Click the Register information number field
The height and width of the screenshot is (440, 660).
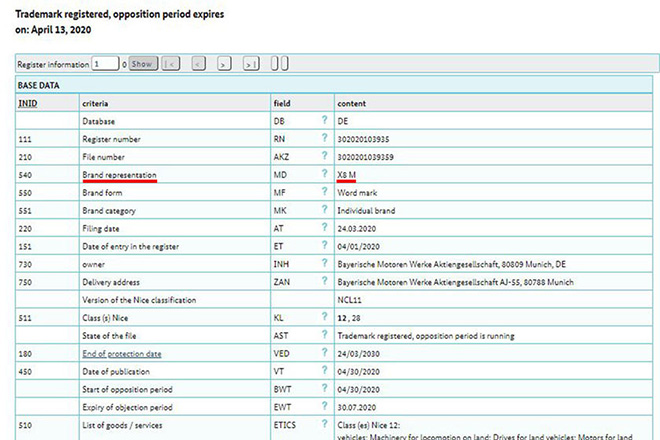coord(105,64)
